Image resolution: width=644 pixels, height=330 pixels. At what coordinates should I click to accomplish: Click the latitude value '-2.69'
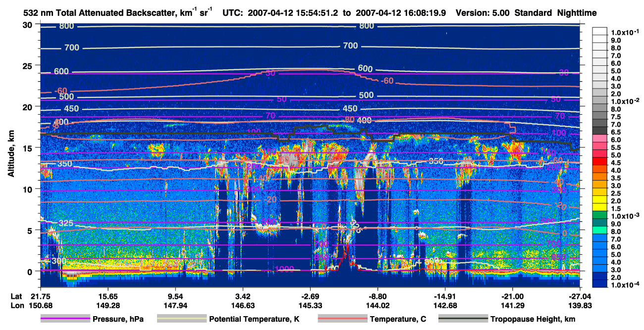pyautogui.click(x=310, y=296)
